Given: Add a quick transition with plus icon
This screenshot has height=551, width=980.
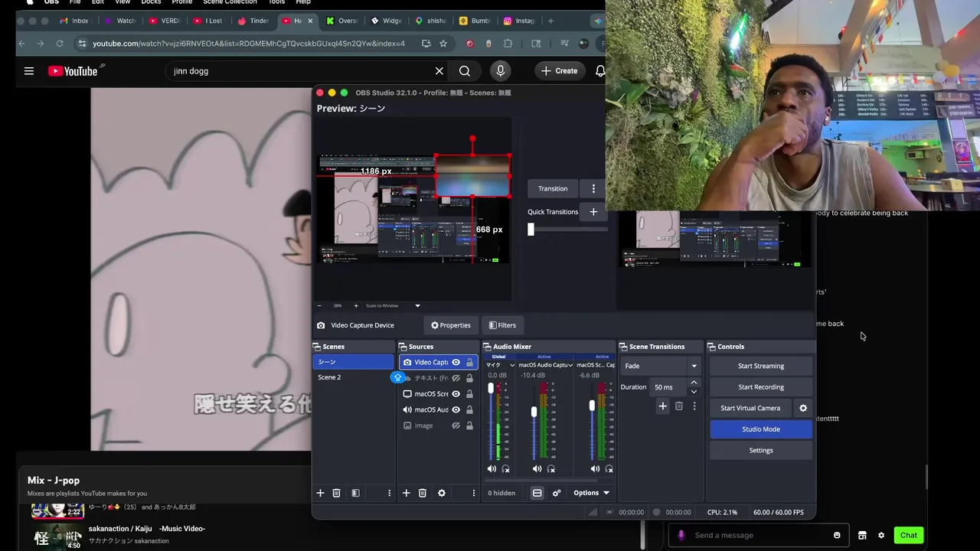Looking at the screenshot, I should point(593,211).
